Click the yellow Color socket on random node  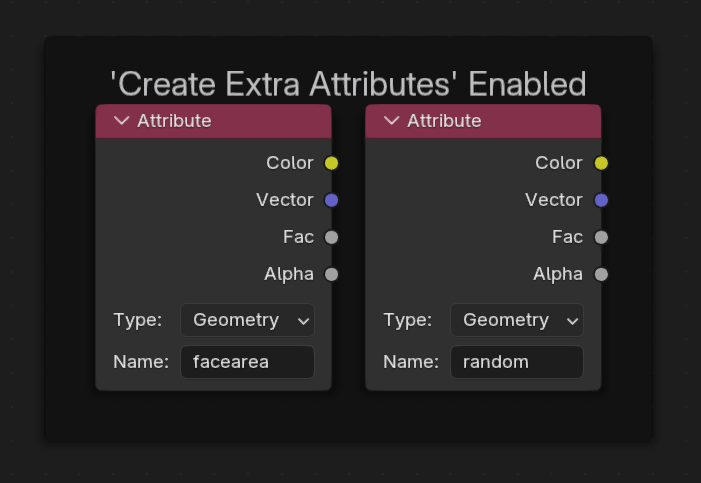pyautogui.click(x=601, y=163)
